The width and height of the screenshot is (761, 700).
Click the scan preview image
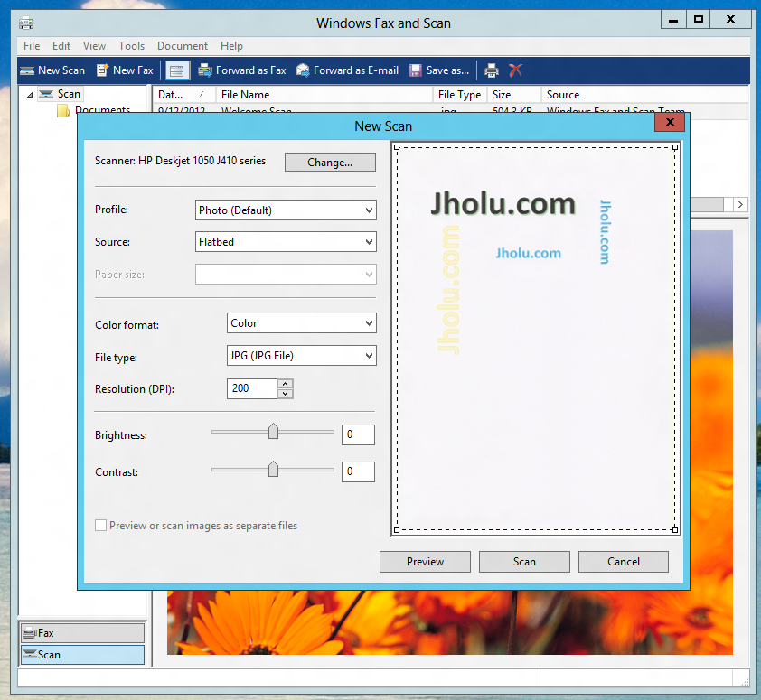(535, 339)
